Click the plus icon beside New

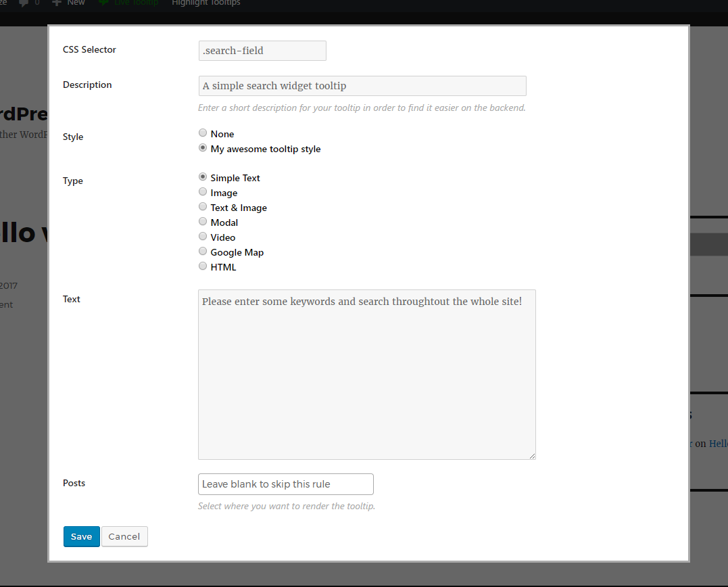(57, 3)
